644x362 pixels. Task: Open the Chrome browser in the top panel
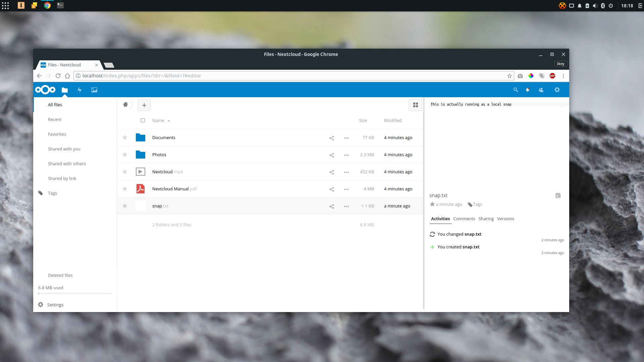tap(47, 5)
